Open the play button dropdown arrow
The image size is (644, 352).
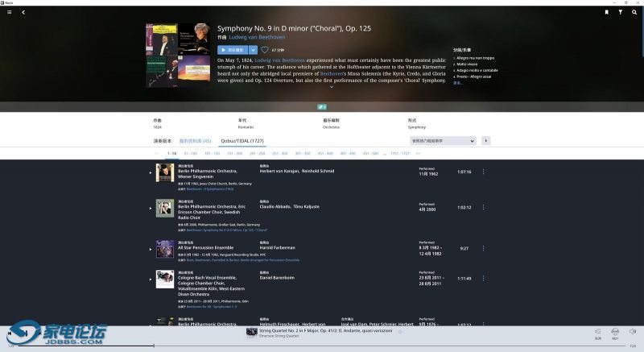pyautogui.click(x=253, y=50)
